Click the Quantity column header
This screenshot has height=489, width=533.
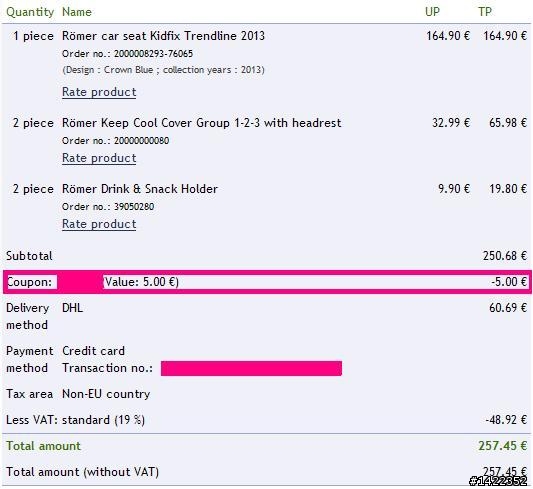(x=30, y=12)
